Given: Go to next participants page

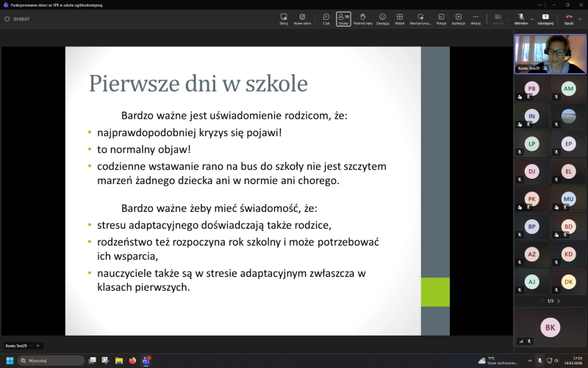Looking at the screenshot, I should tap(559, 301).
